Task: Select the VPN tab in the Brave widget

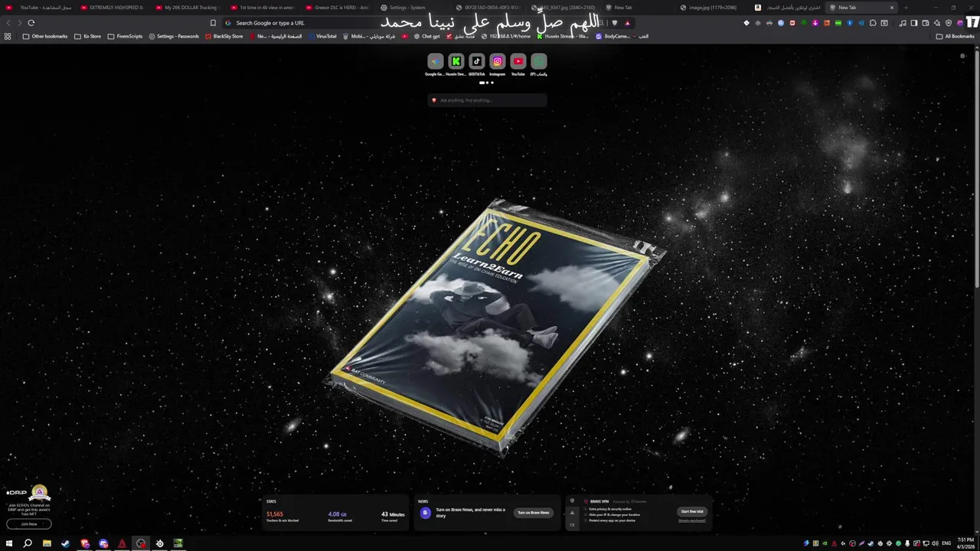Action: pyautogui.click(x=572, y=501)
